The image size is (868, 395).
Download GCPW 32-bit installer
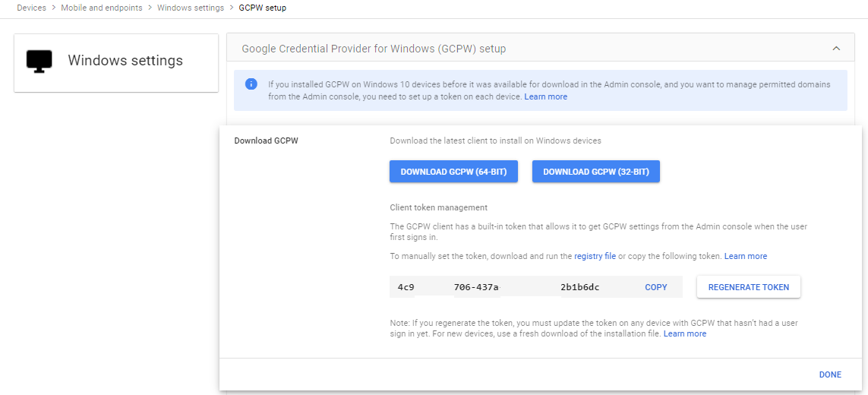coord(595,172)
